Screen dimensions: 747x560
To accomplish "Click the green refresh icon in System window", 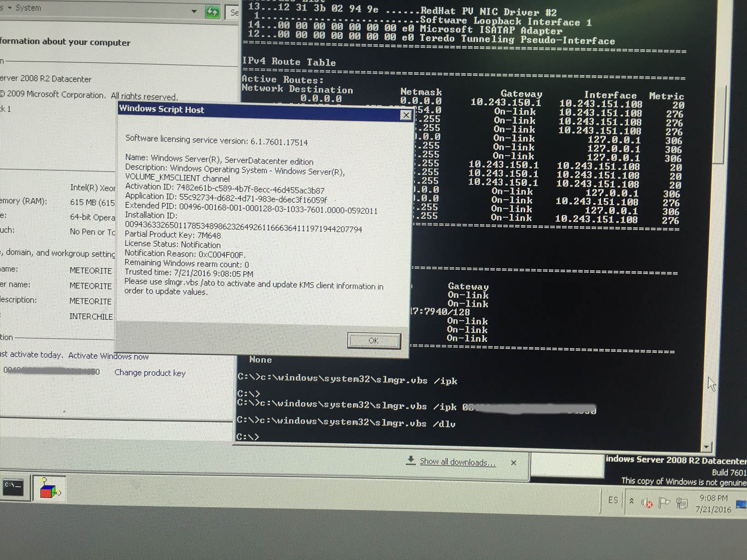I will click(x=212, y=12).
